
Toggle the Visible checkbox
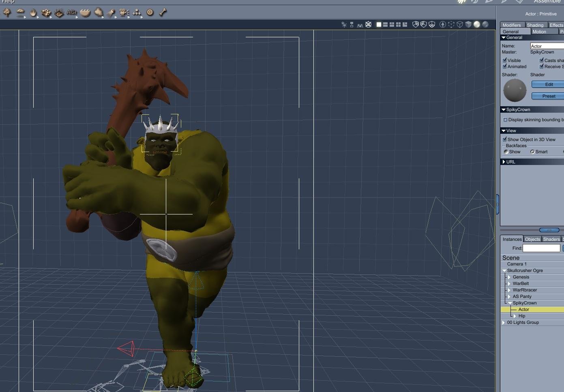[x=505, y=60]
